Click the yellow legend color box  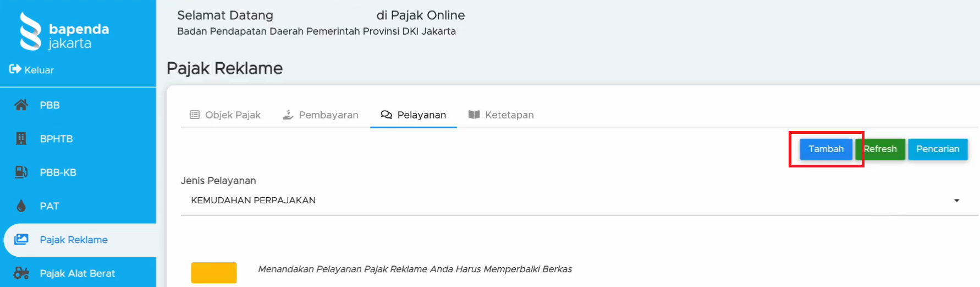214,273
